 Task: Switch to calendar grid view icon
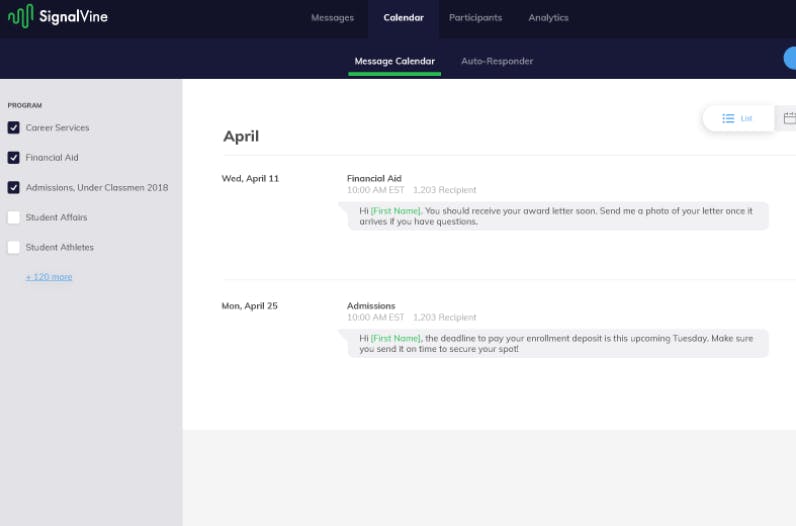789,118
